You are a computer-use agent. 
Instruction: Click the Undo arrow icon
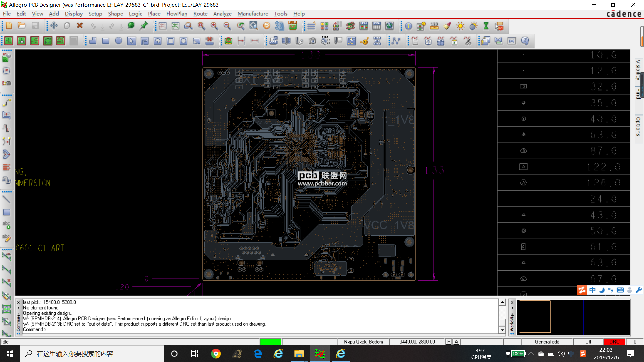pyautogui.click(x=93, y=26)
